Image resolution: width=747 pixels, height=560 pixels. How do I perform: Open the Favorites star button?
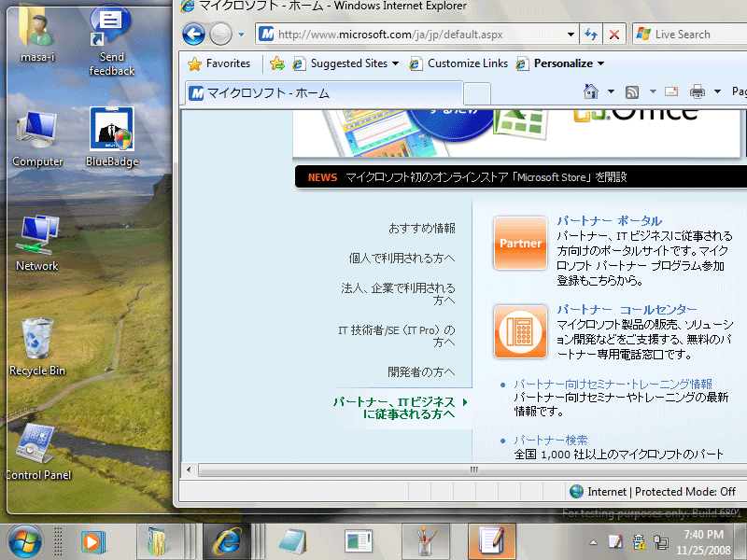click(219, 63)
